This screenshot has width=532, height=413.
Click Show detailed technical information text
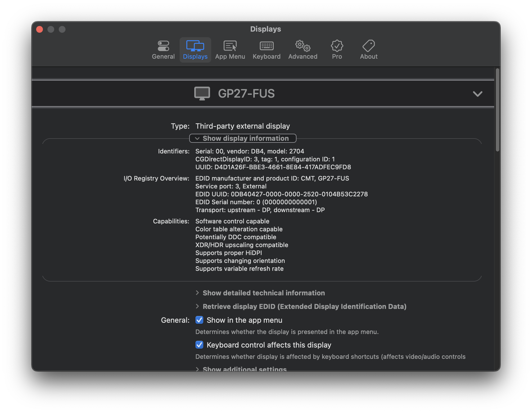tap(263, 293)
